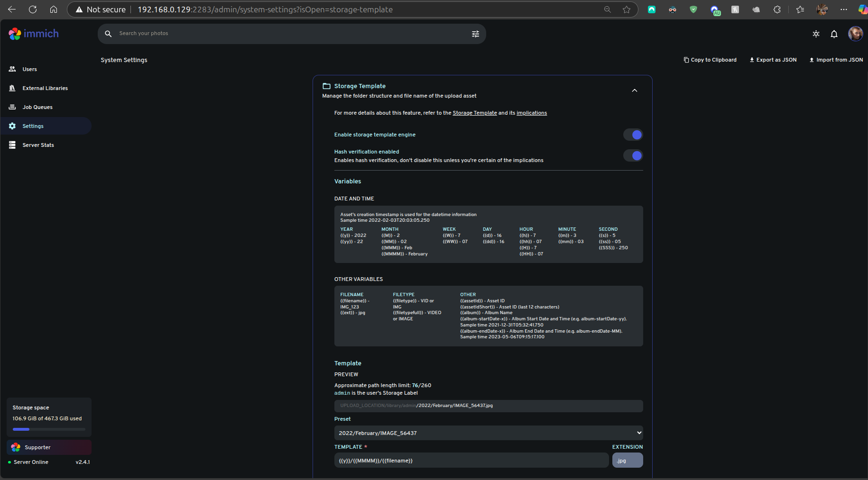Export settings as JSON

click(x=773, y=60)
